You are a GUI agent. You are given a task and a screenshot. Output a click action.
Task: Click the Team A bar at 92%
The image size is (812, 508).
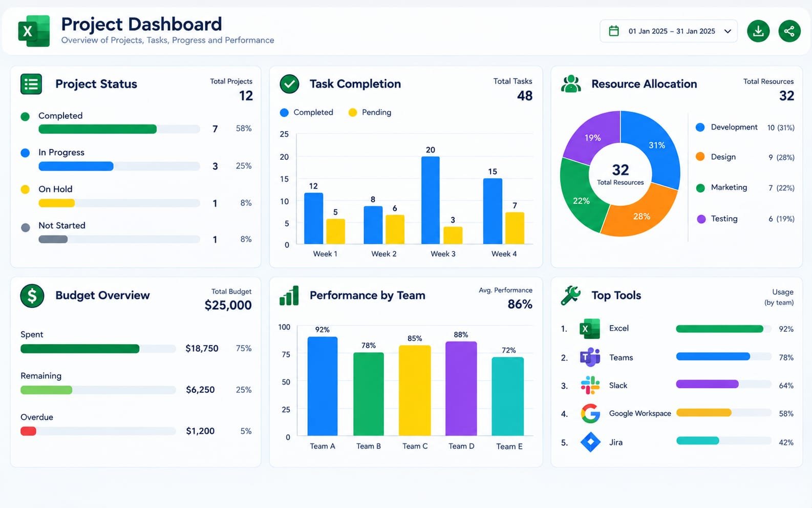click(x=322, y=386)
